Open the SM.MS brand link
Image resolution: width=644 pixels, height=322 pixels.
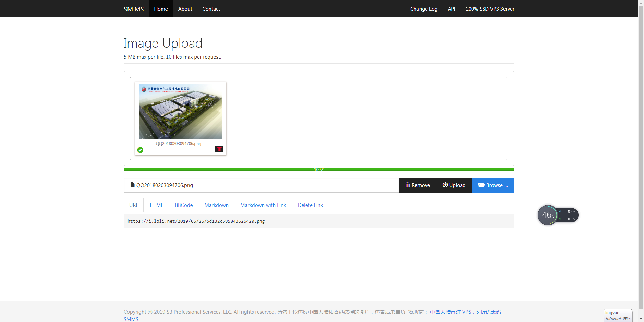pos(134,9)
